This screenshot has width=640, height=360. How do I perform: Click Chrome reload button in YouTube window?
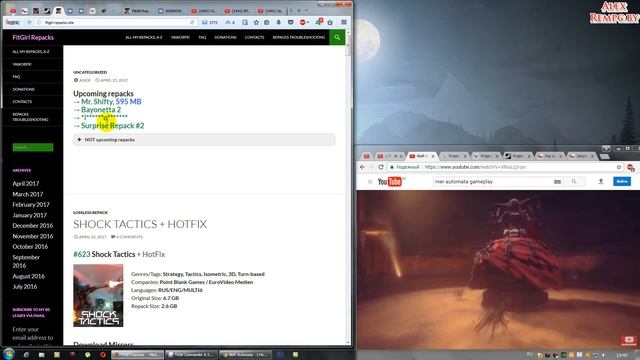[x=381, y=167]
